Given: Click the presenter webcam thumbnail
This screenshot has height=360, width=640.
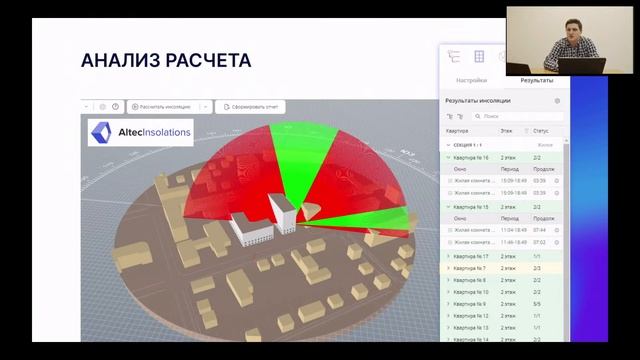Looking at the screenshot, I should click(570, 41).
